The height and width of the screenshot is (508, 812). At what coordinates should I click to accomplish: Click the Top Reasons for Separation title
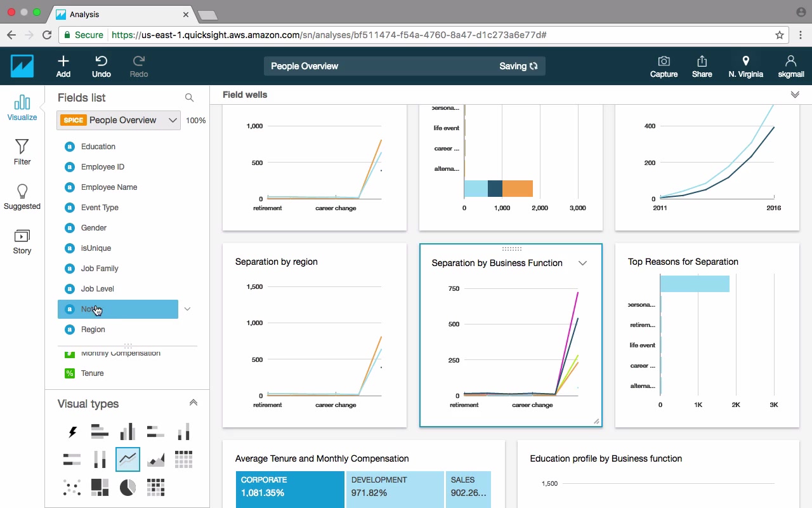click(x=683, y=262)
